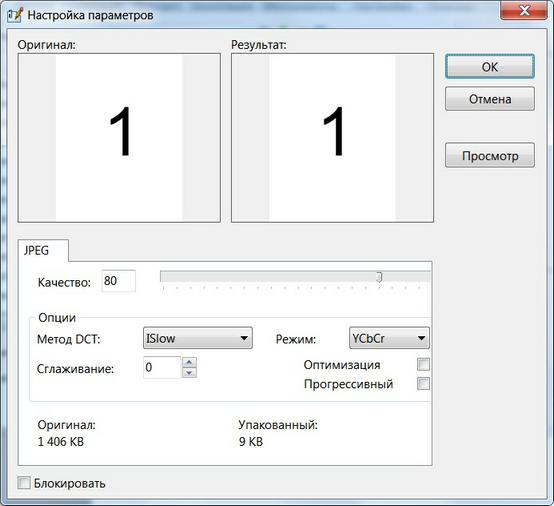Image resolution: width=554 pixels, height=506 pixels.
Task: Enable the Прогрессивный checkbox
Action: pos(423,383)
